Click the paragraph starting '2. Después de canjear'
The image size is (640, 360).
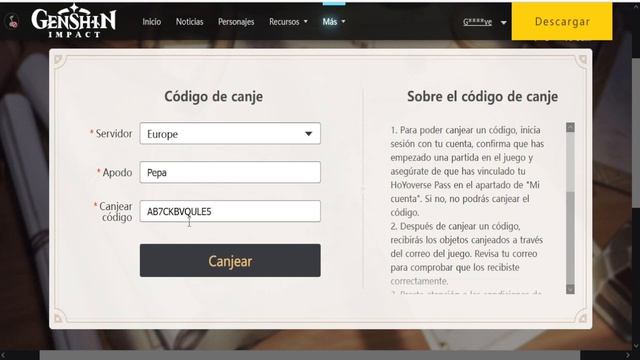[x=467, y=253]
